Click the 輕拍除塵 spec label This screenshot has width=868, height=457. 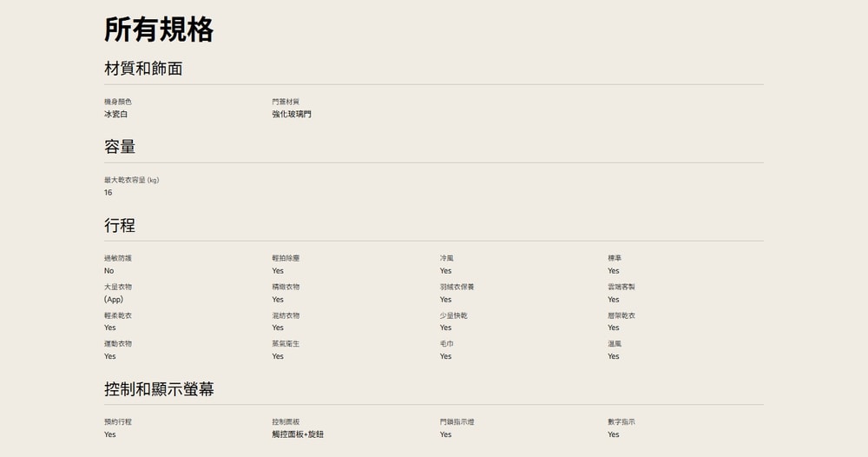coord(286,258)
